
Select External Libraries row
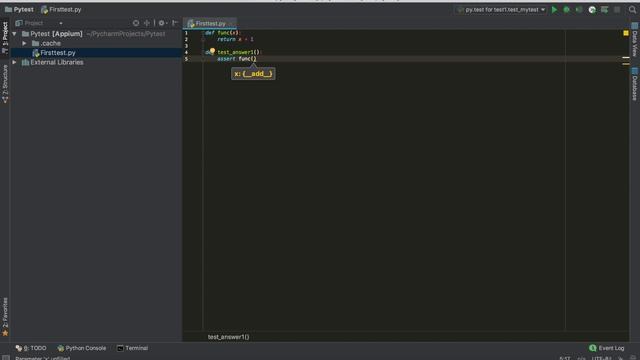(x=96, y=62)
